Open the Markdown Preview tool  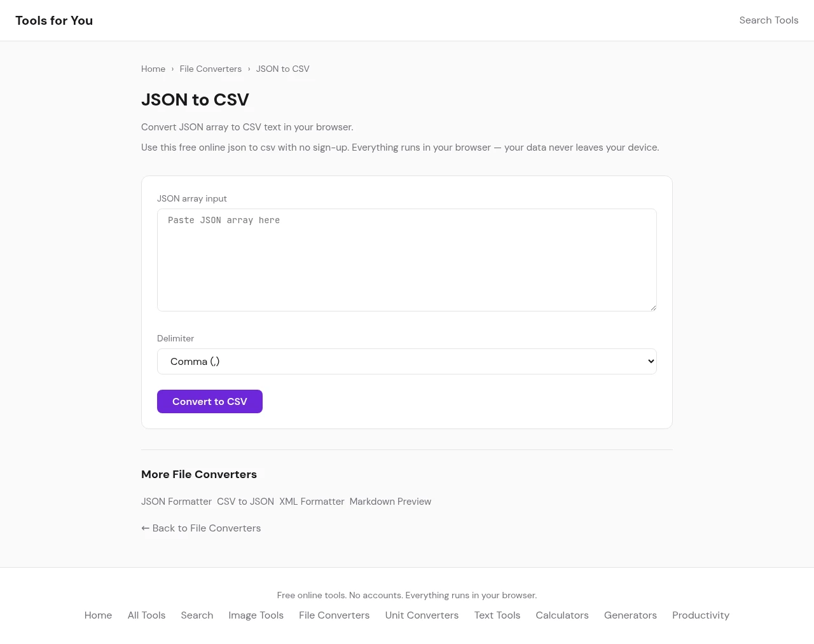pyautogui.click(x=390, y=502)
